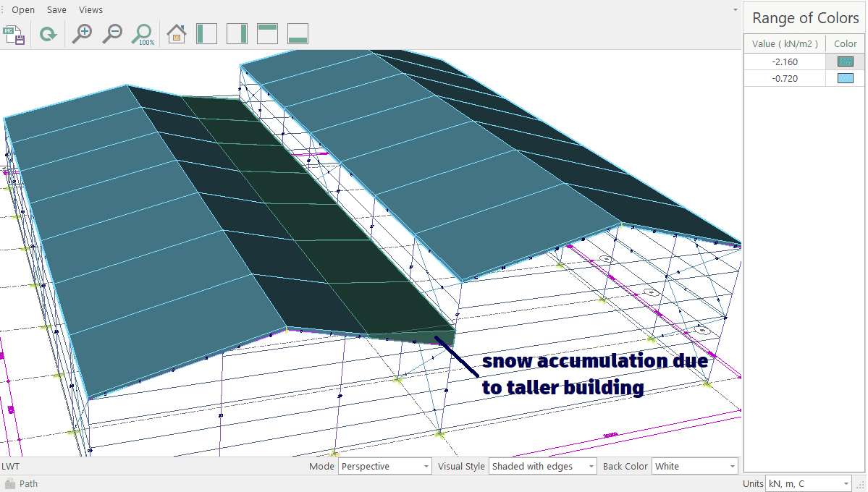The height and width of the screenshot is (492, 868).
Task: Click the color swatch for -0.720
Action: click(845, 79)
